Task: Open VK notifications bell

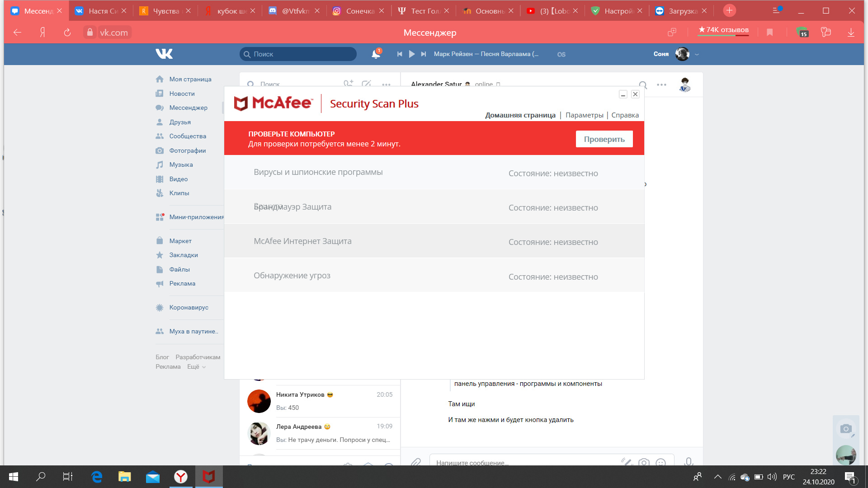Action: click(x=376, y=54)
